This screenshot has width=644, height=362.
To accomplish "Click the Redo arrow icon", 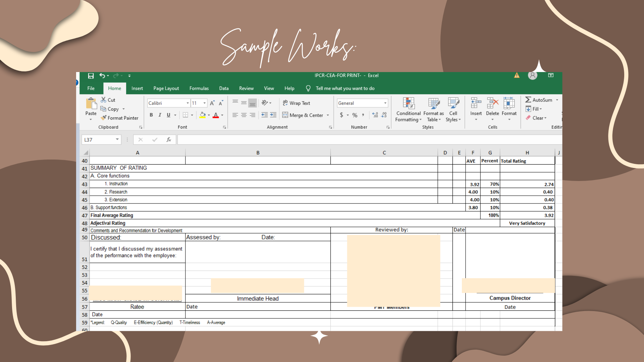I will point(116,76).
